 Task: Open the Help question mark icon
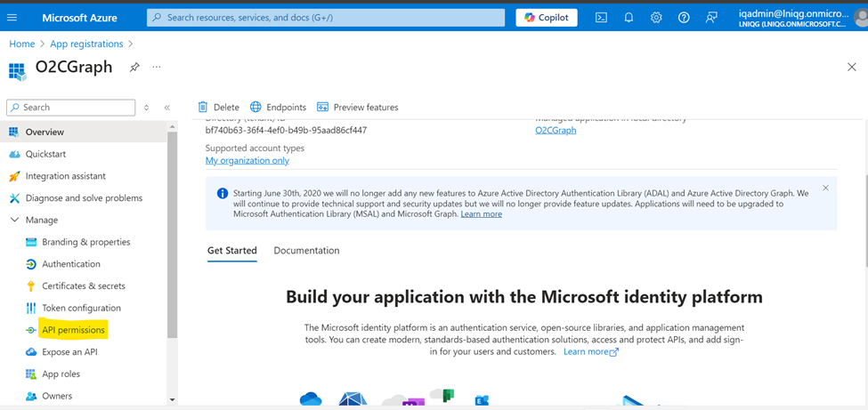tap(684, 18)
